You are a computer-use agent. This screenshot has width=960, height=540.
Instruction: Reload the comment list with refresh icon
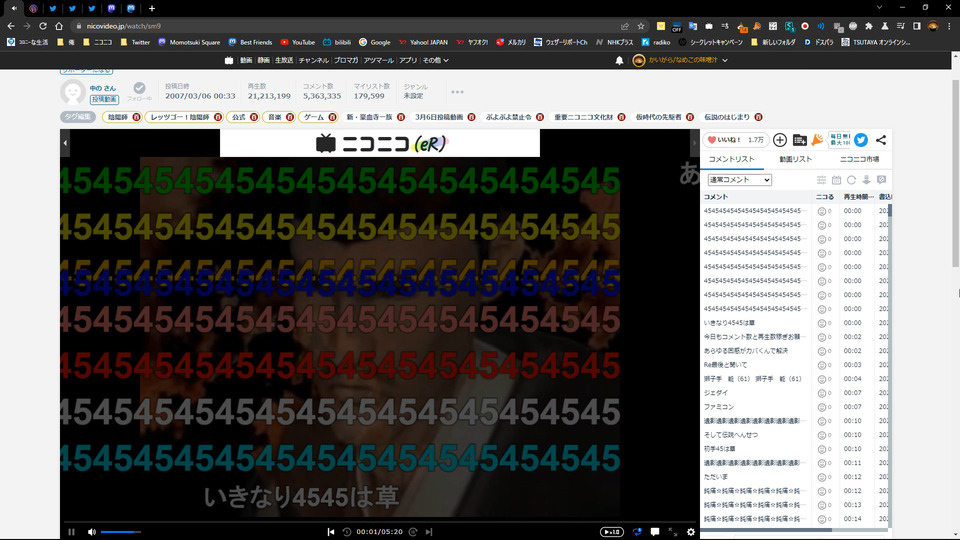coord(851,180)
